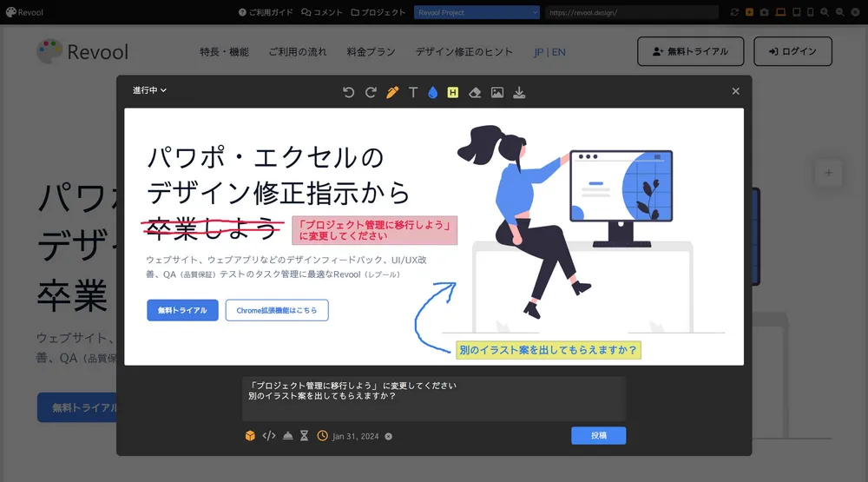Viewport: 868px width, 482px height.
Task: Select the orange pencil drawing tool
Action: (392, 93)
